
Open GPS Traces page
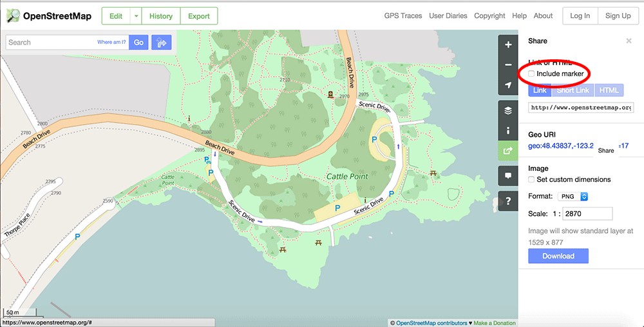coord(403,15)
